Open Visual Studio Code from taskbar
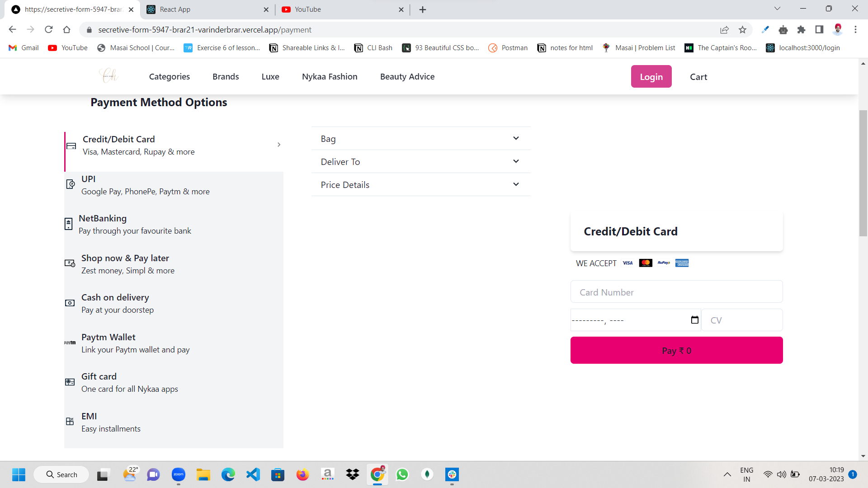868x488 pixels. (253, 474)
